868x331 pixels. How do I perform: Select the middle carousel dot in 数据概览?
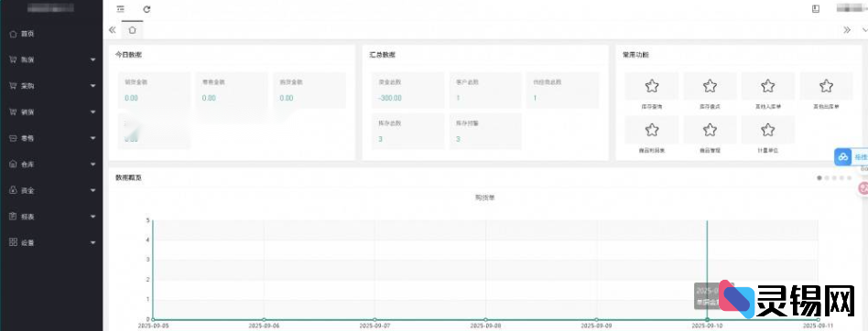click(834, 178)
